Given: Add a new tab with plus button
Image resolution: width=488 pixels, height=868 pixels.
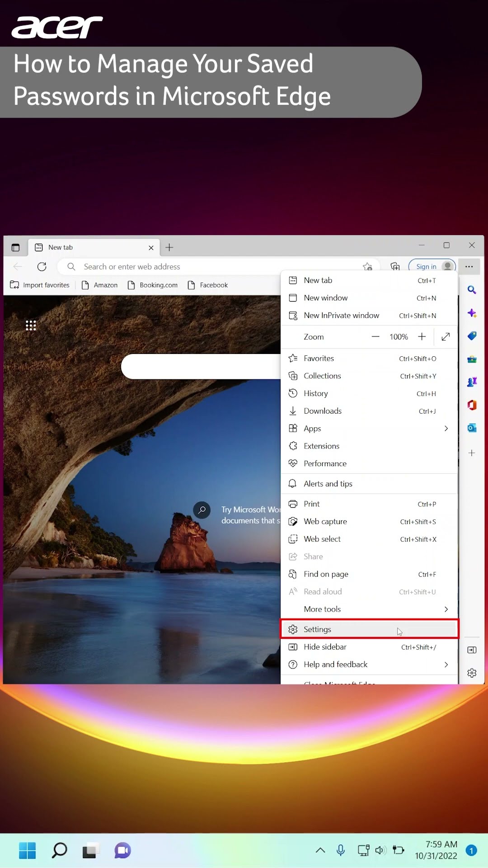Looking at the screenshot, I should point(169,247).
